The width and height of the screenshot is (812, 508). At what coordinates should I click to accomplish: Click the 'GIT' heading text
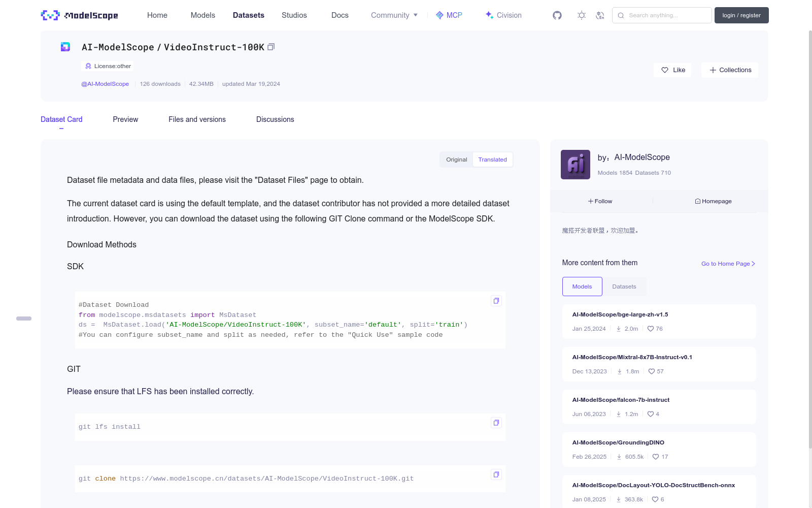(74, 369)
